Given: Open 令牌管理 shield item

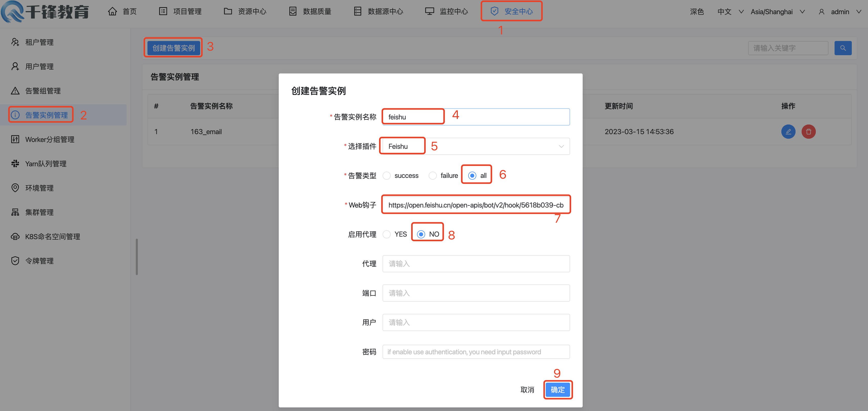Looking at the screenshot, I should (x=39, y=261).
